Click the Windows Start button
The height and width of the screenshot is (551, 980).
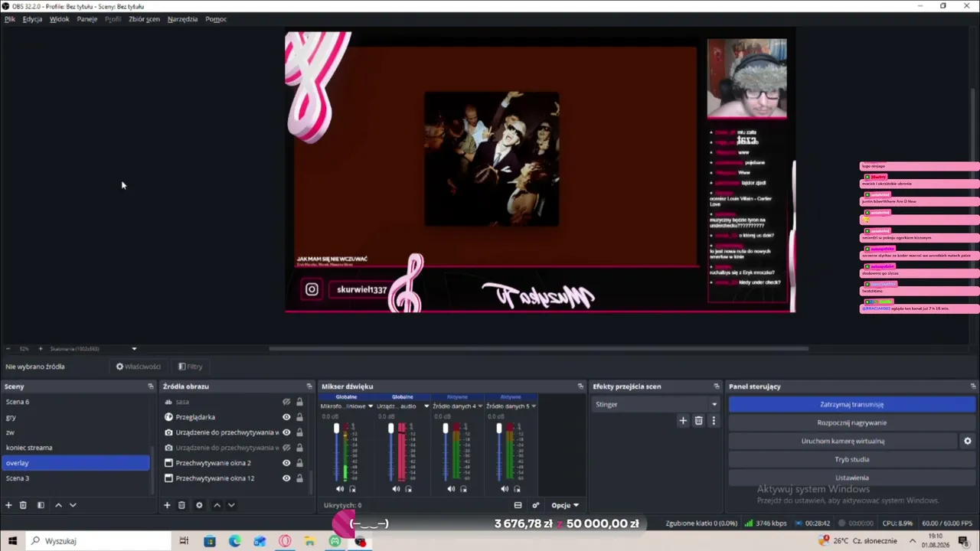click(x=12, y=541)
